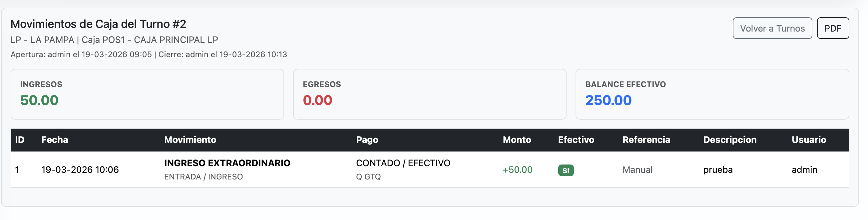Click the green +50.00 amount

(518, 169)
